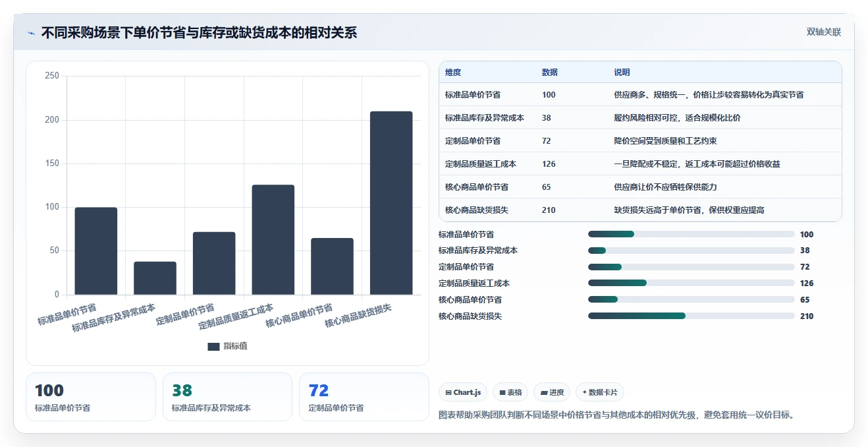
Task: Click the table note starting 一旦降配或不稳定
Action: (697, 164)
